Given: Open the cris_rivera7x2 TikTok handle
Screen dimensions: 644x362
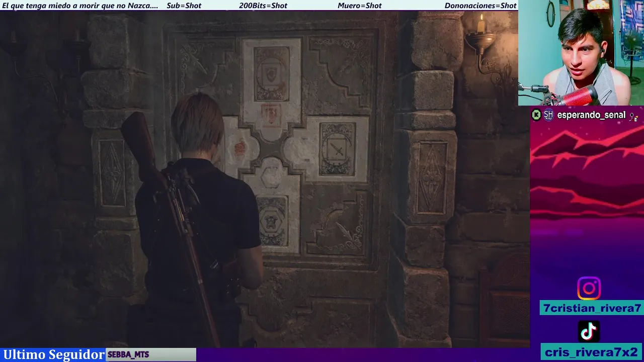Looking at the screenshot, I should point(591,352).
